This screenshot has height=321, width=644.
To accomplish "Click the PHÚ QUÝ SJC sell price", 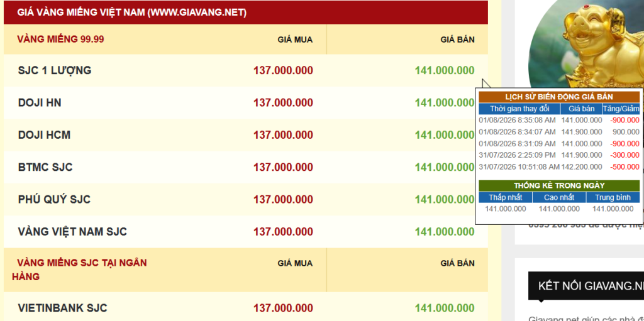I will pos(445,200).
